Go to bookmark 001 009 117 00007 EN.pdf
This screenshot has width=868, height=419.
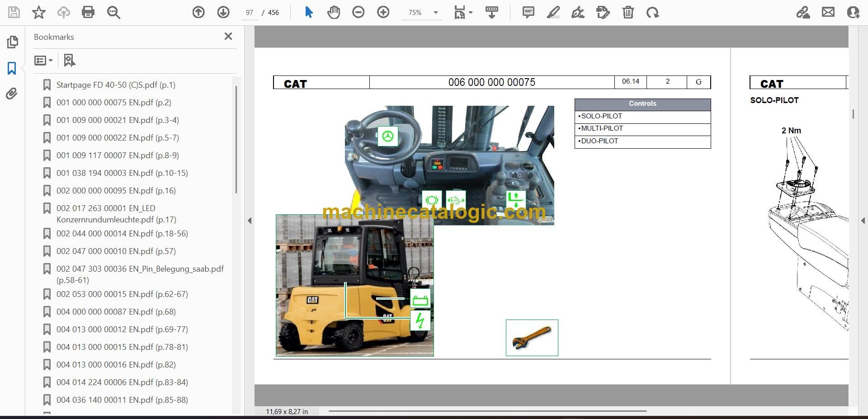point(118,155)
